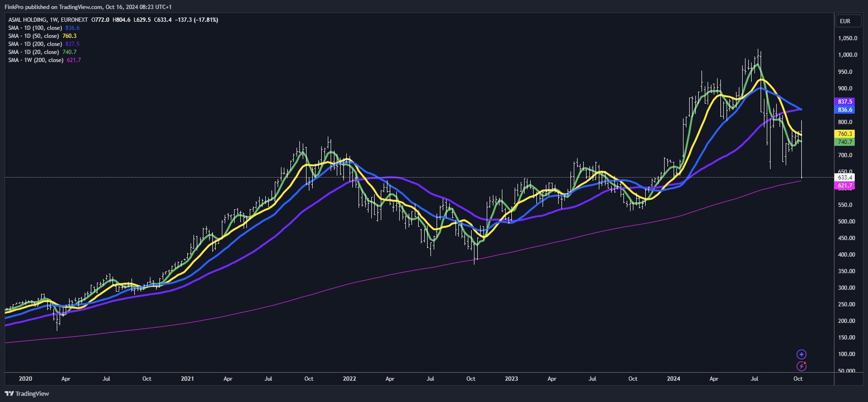This screenshot has width=868, height=402.
Task: Click the 500.00 price axis label
Action: pos(846,222)
